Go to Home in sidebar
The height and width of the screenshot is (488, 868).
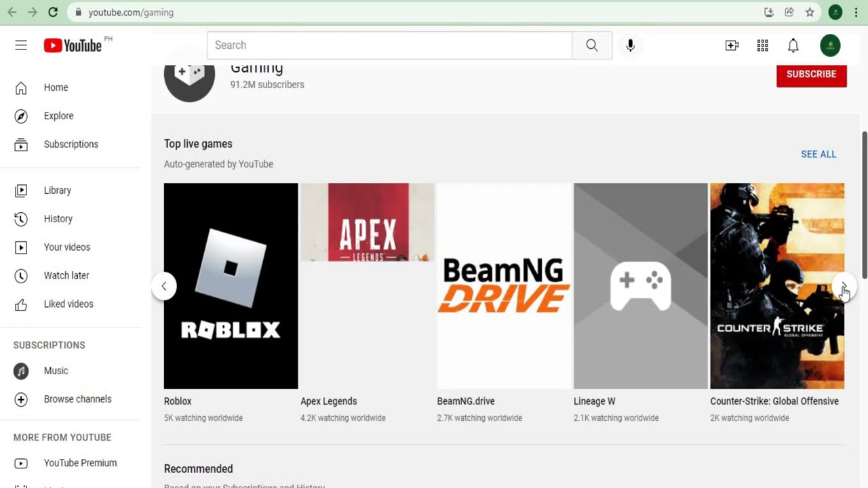(x=71, y=87)
